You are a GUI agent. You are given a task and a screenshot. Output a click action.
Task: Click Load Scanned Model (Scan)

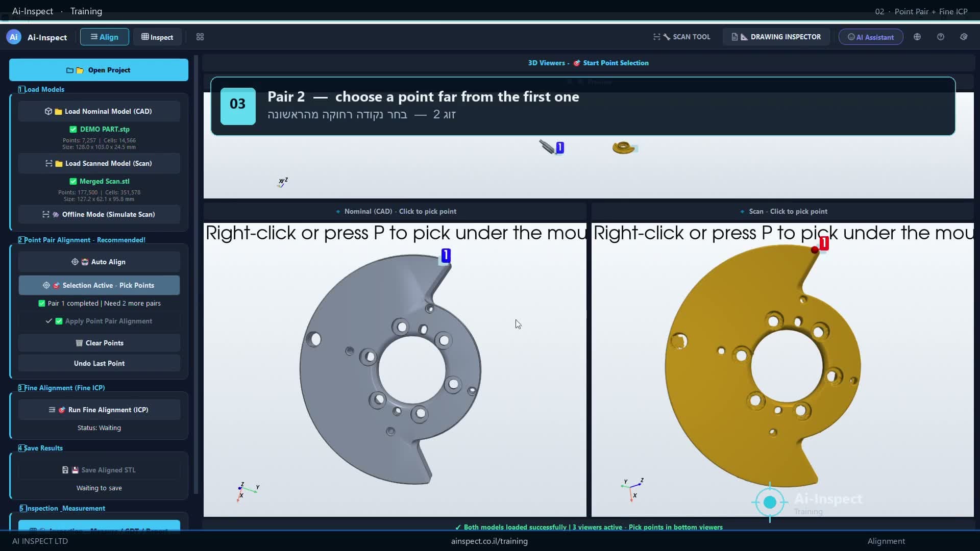pyautogui.click(x=99, y=163)
